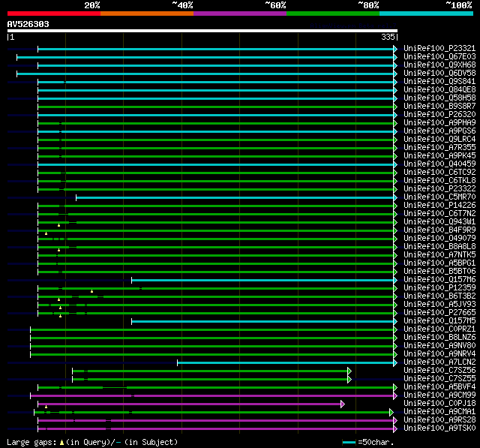
Task: Select UniRef100_B8A8L8 hit label
Action: [439, 247]
